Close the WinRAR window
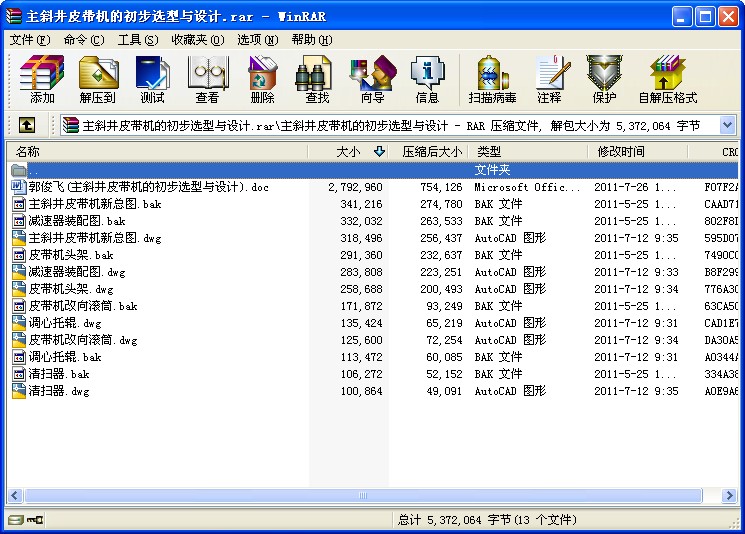This screenshot has height=534, width=745. [728, 17]
